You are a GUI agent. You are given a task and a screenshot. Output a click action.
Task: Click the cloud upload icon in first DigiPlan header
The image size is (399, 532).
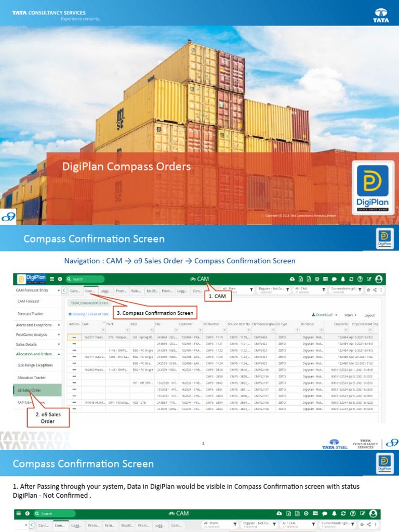click(x=292, y=279)
